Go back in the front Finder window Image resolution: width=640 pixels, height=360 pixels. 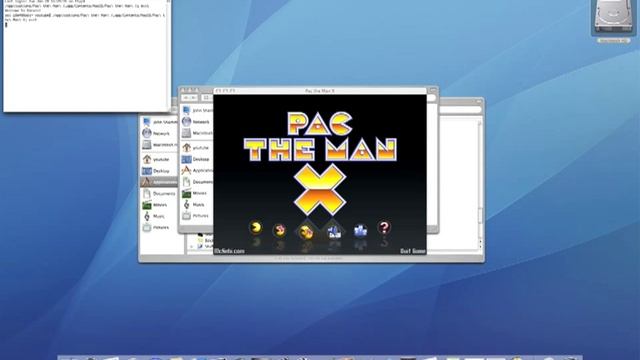186,98
